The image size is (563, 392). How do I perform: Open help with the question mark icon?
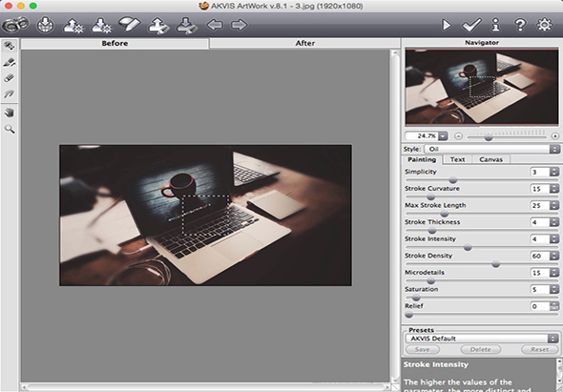click(x=520, y=25)
